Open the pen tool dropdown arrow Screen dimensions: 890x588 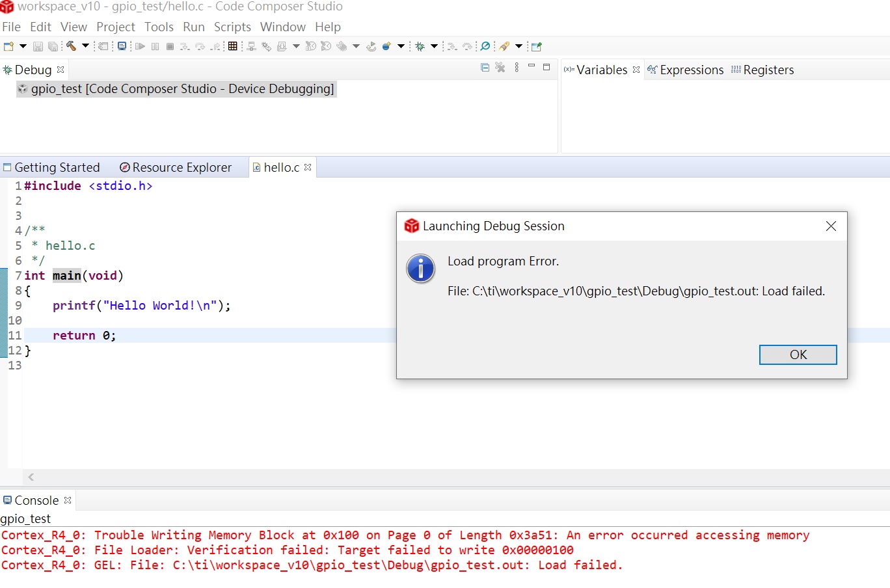tap(519, 46)
